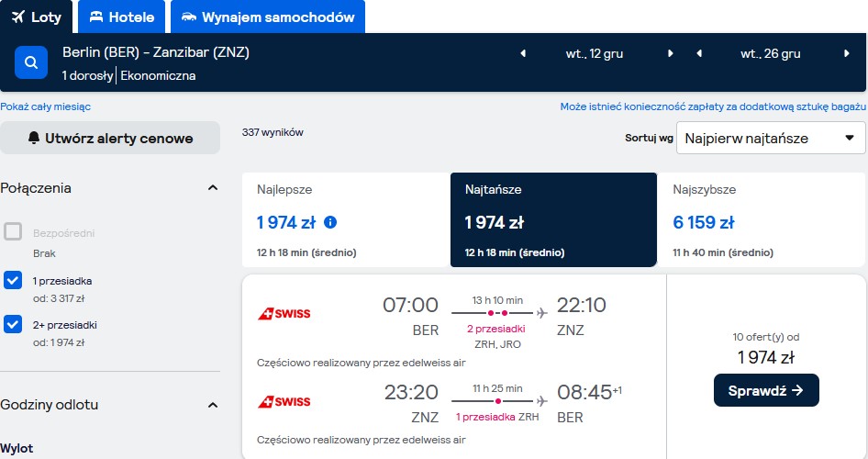The image size is (868, 459).
Task: Open Pokaż cały miesiąc link
Action: pyautogui.click(x=45, y=106)
